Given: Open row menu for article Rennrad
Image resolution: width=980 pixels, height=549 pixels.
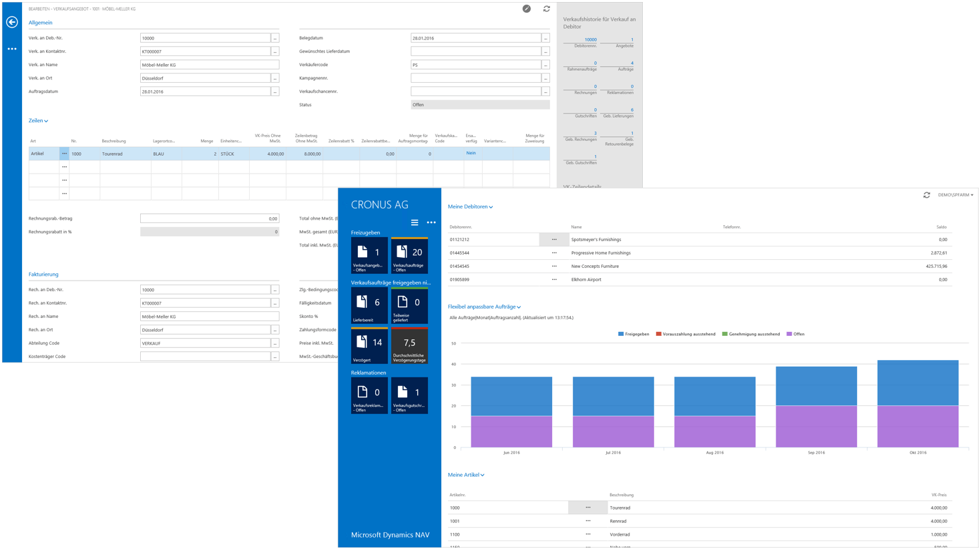Looking at the screenshot, I should 588,521.
